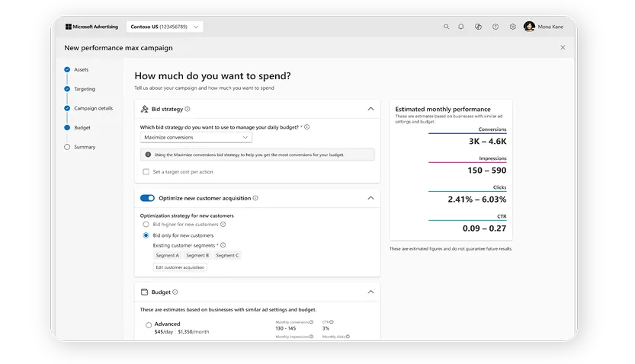Close the new campaign panel with X
Screen dimensions: 635x364
(x=563, y=47)
